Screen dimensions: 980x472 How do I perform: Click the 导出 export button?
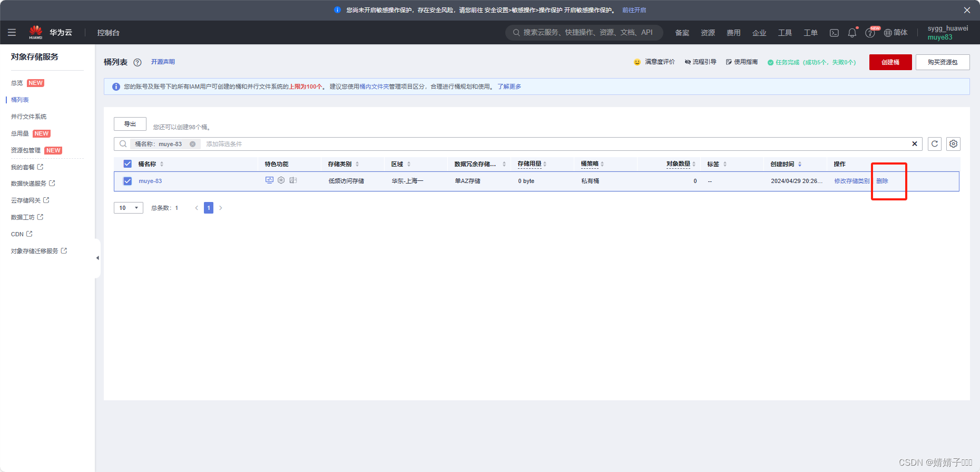[x=130, y=124]
